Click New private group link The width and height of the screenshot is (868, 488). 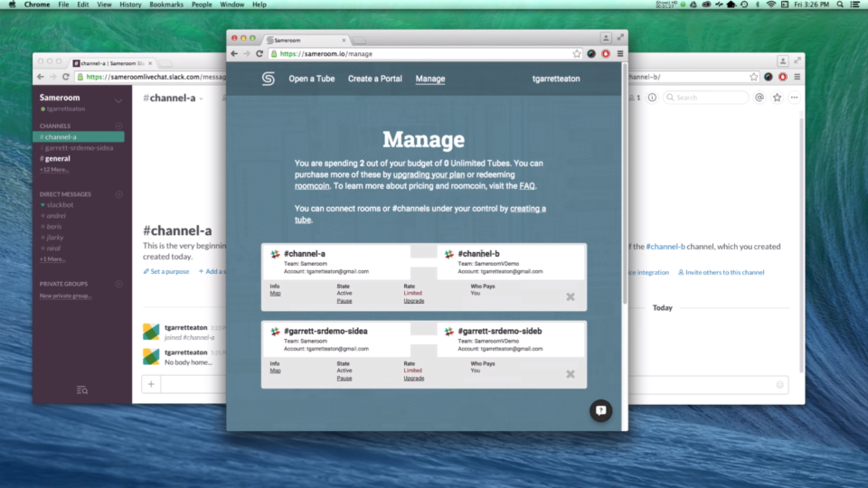click(x=66, y=296)
